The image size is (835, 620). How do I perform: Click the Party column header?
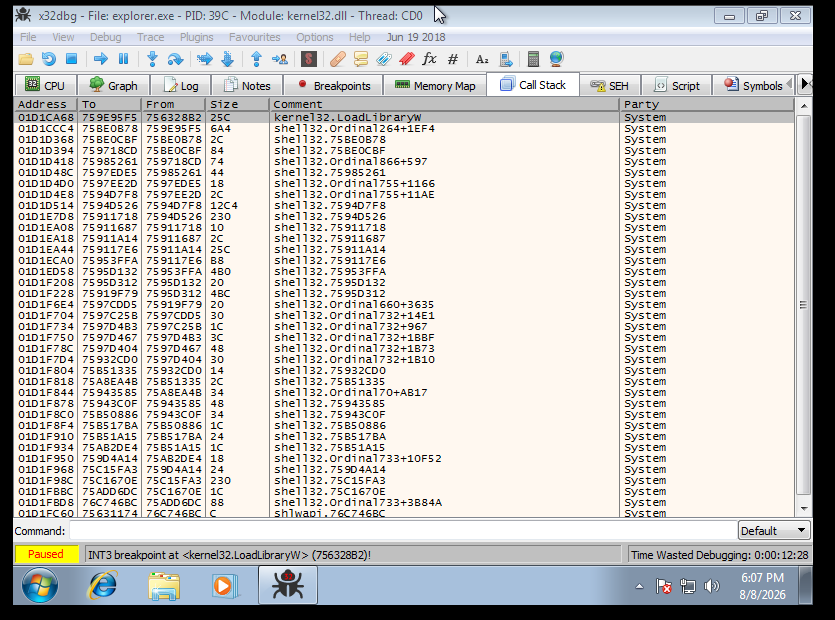tap(707, 104)
